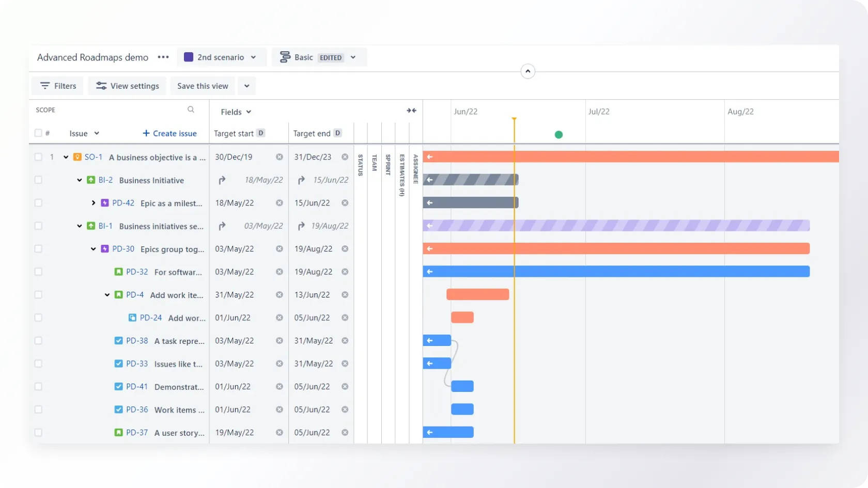Screen dimensions: 868x488
Task: Open the 2nd scenario dropdown
Action: 221,57
